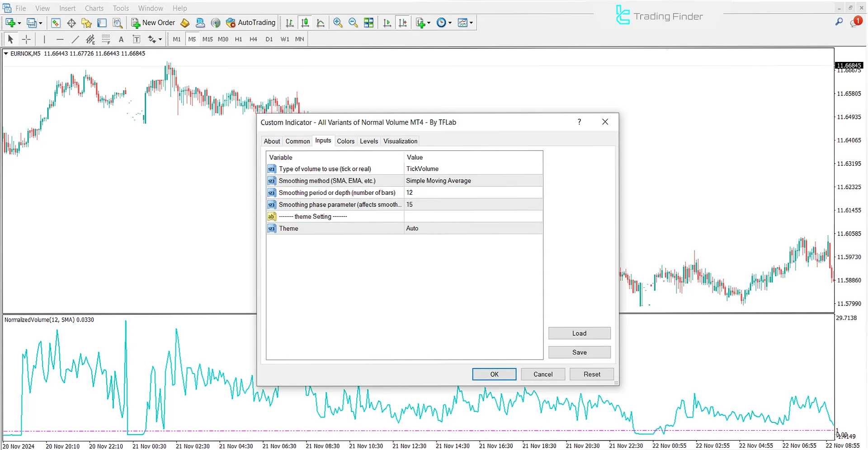
Task: Select the Crosshair tool
Action: click(27, 39)
